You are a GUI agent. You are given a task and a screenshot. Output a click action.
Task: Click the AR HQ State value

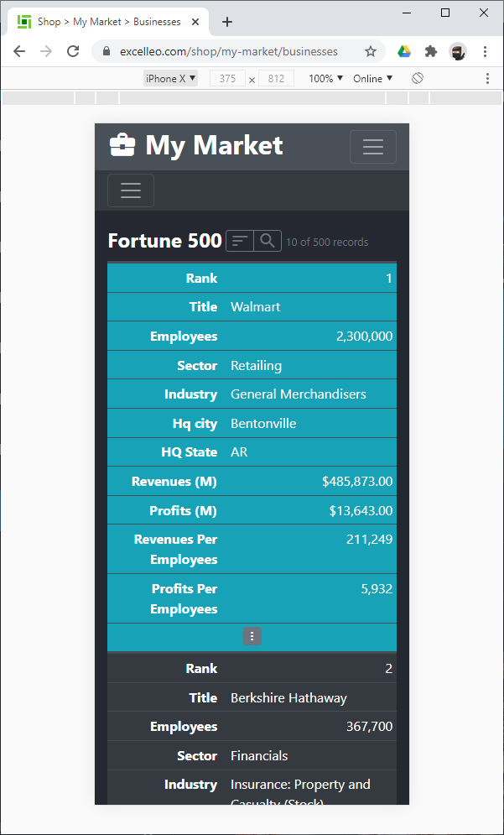coord(239,452)
